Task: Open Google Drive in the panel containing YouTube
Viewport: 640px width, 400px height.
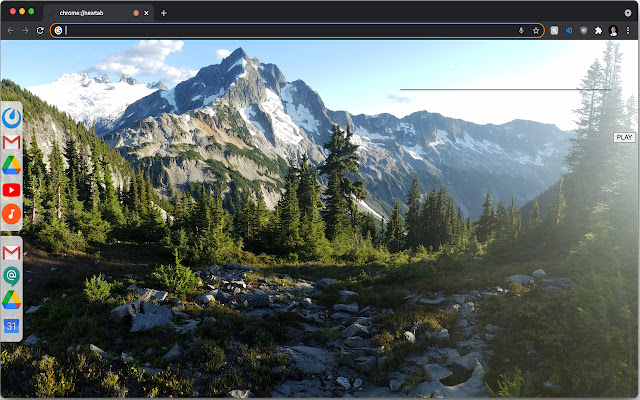Action: coord(11,165)
